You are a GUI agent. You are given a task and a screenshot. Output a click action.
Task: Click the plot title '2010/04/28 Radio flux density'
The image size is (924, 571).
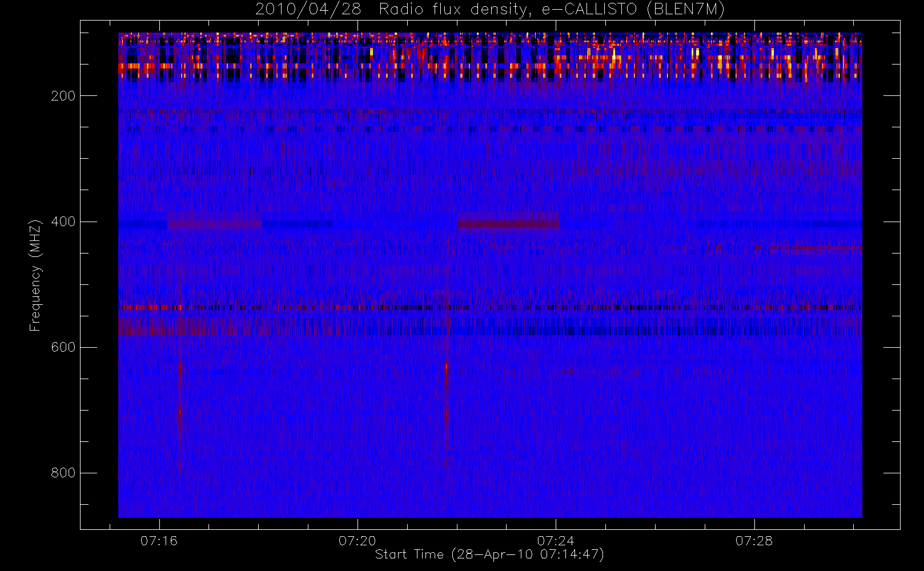[x=490, y=9]
